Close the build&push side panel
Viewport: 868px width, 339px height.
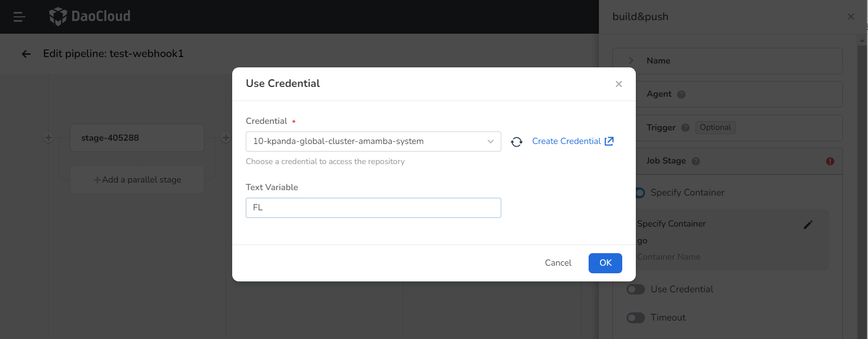pos(851,17)
